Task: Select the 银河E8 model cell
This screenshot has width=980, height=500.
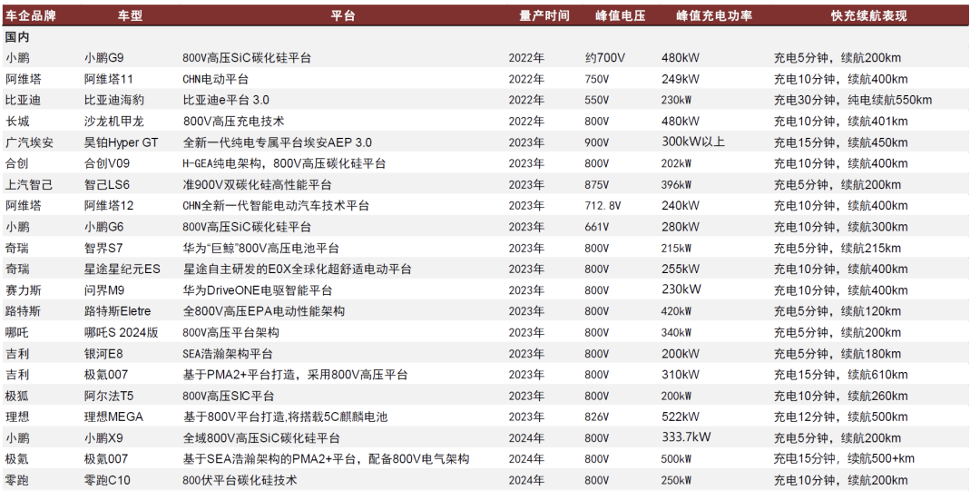Action: [103, 354]
